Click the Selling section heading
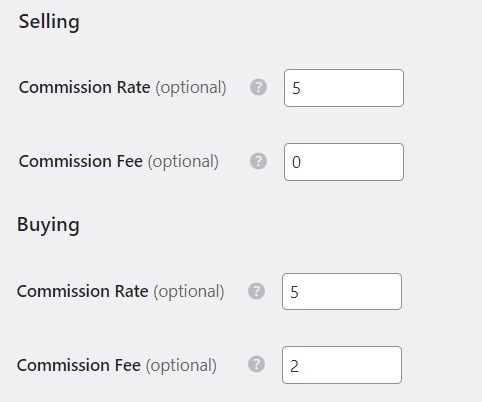 tap(49, 22)
